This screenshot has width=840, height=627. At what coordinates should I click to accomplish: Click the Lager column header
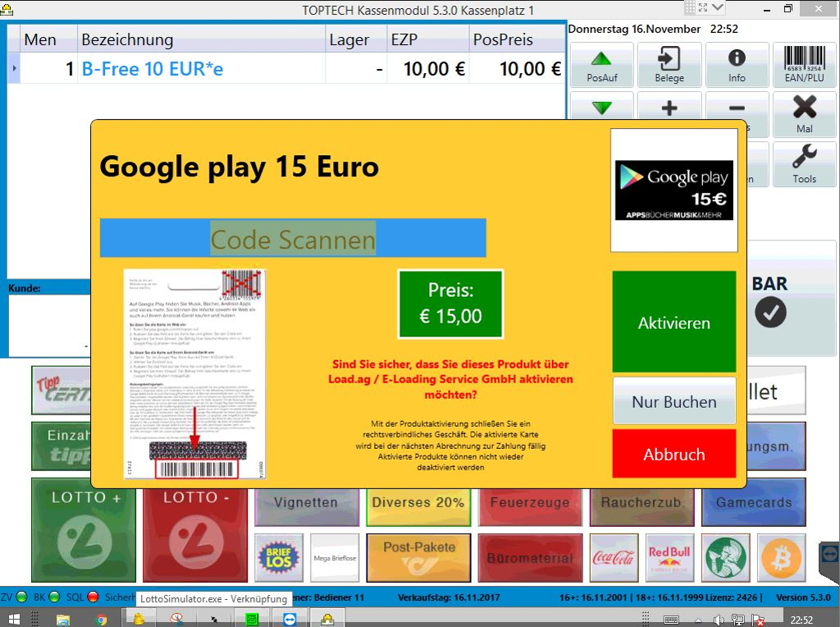(356, 39)
